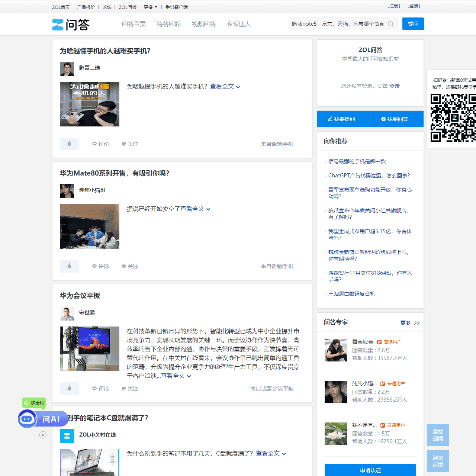Click 申请认证 button
476x476 pixels.
(x=370, y=470)
